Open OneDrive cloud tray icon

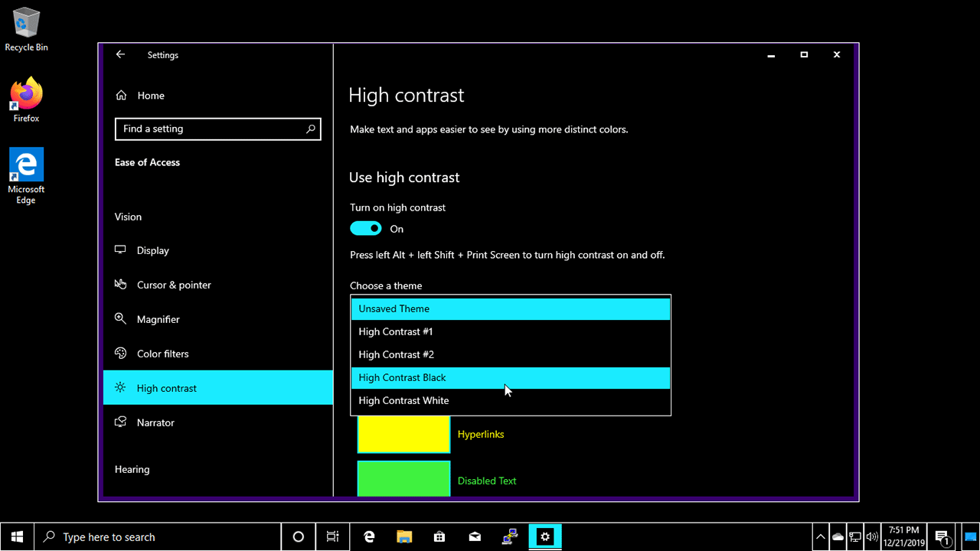pos(838,537)
